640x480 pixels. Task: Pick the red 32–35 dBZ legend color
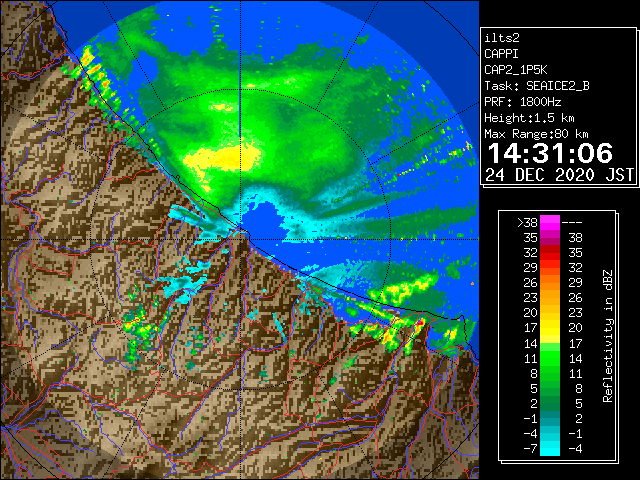click(x=550, y=253)
